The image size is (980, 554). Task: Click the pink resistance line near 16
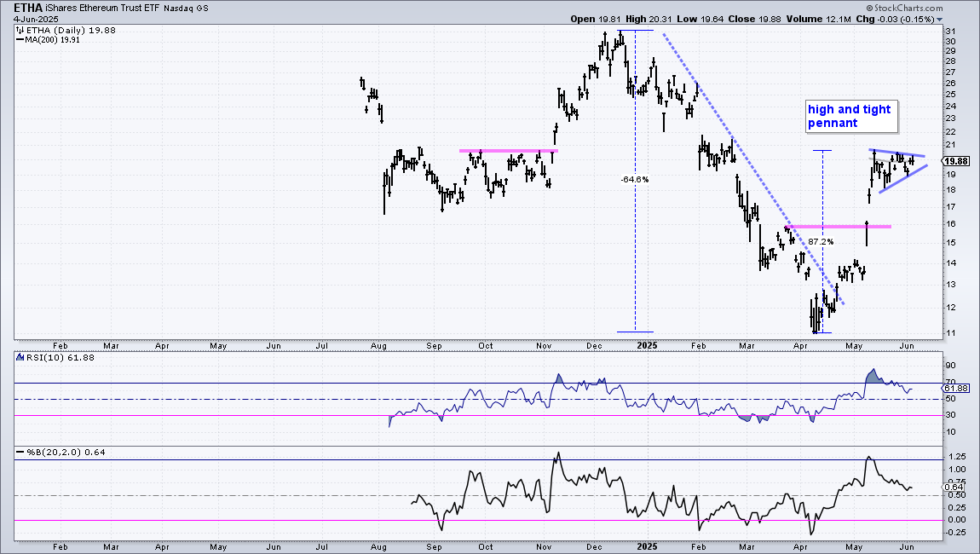839,227
